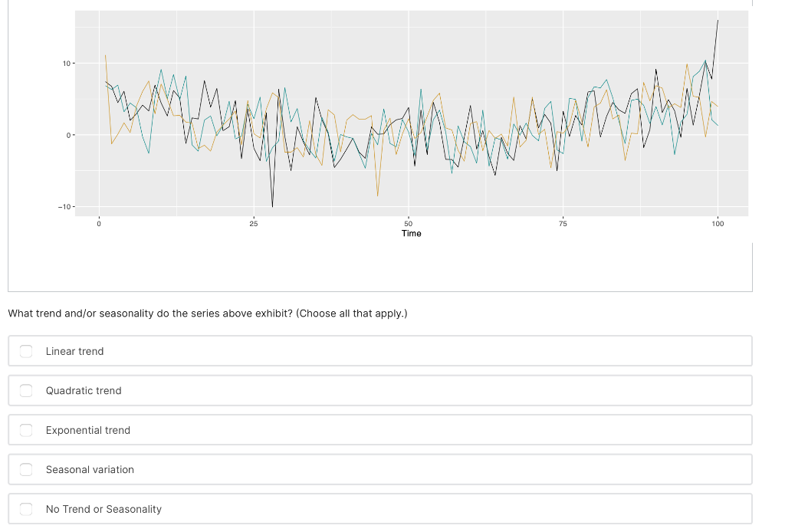Check the Linear trend checkbox

pyautogui.click(x=26, y=351)
